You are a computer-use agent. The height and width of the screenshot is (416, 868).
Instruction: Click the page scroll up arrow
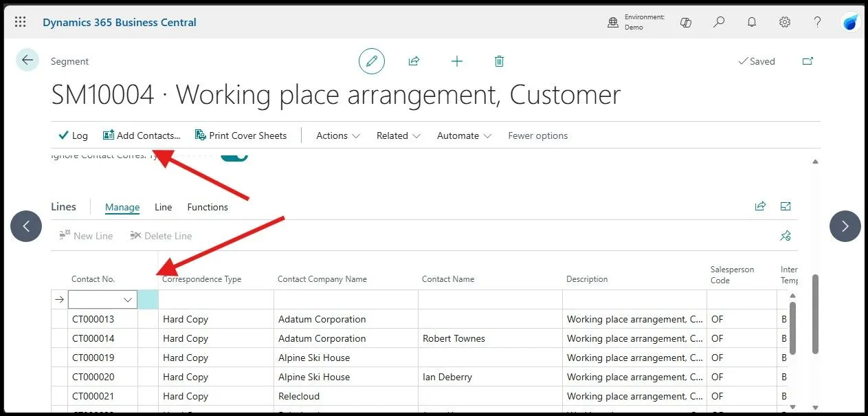pyautogui.click(x=816, y=162)
